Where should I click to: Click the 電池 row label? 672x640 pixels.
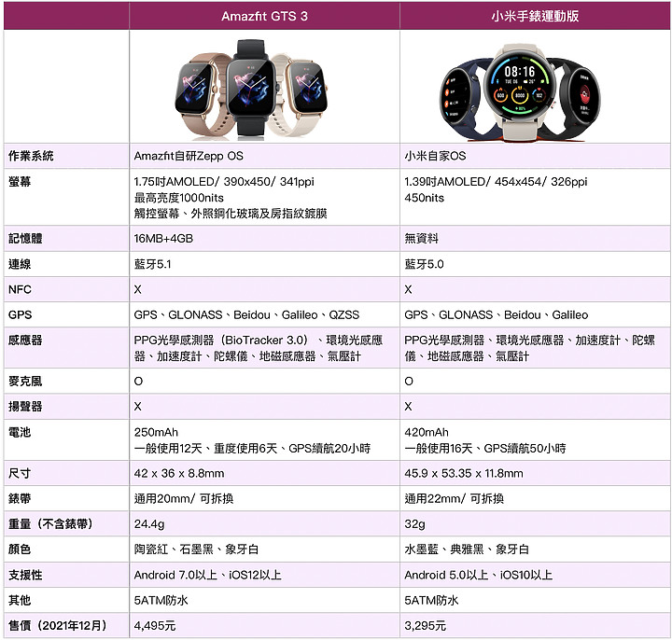[x=20, y=432]
